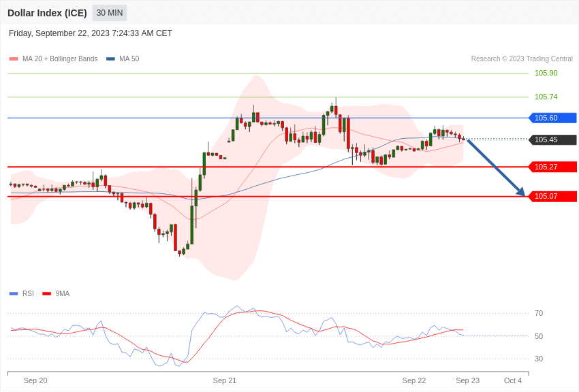Click the date and time stamp text
Screen dimensions: 579x392
coord(91,33)
